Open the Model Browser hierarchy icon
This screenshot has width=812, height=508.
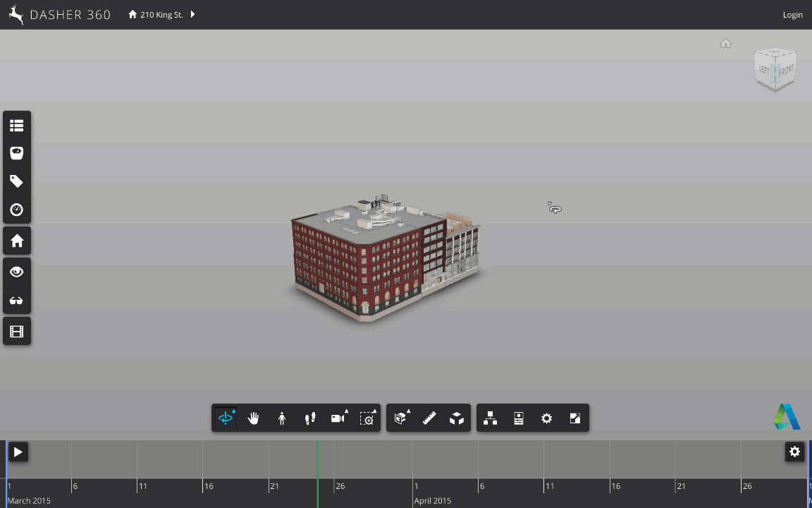491,418
